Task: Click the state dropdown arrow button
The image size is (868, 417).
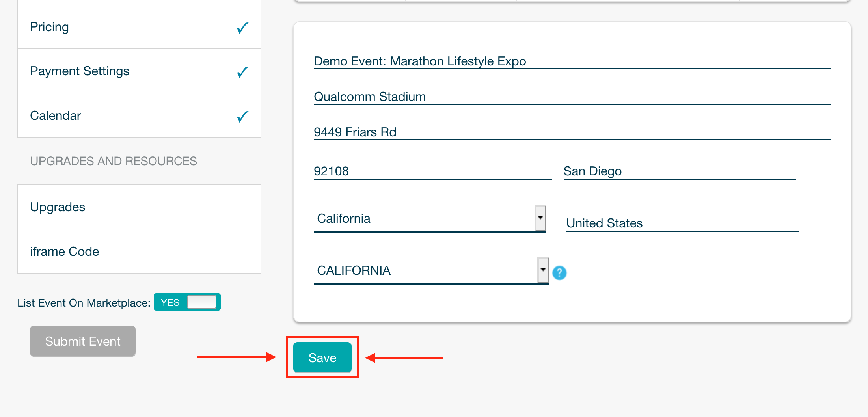Action: click(x=540, y=218)
